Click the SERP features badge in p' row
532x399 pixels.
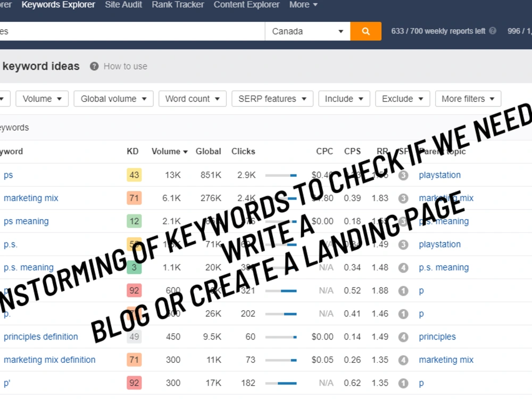click(403, 383)
